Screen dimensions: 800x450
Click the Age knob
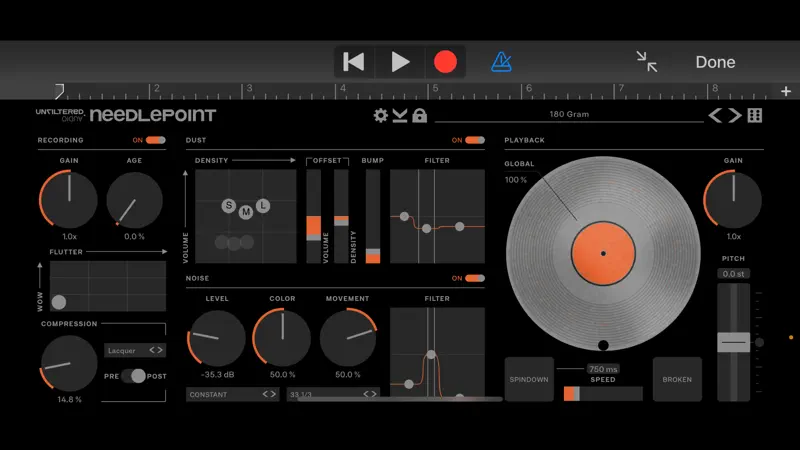(134, 200)
